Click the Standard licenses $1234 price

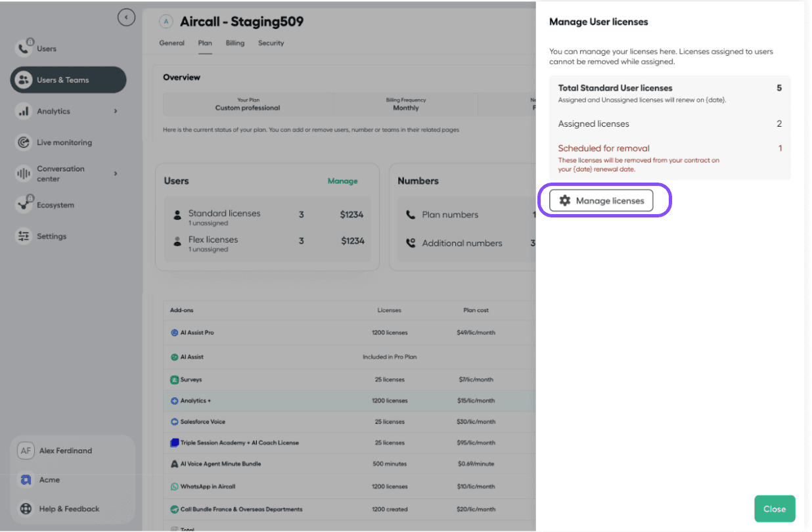coord(352,215)
